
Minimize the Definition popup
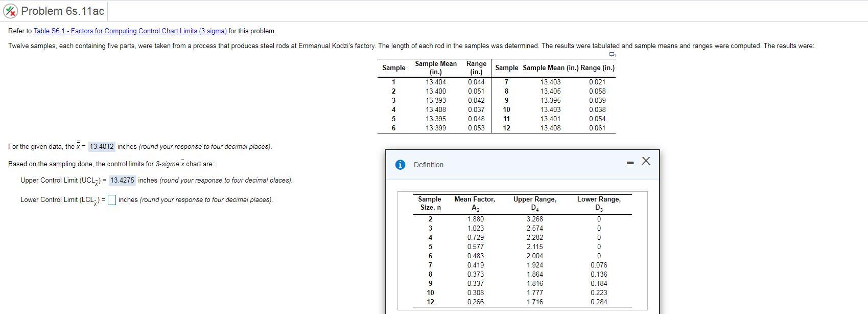630,163
